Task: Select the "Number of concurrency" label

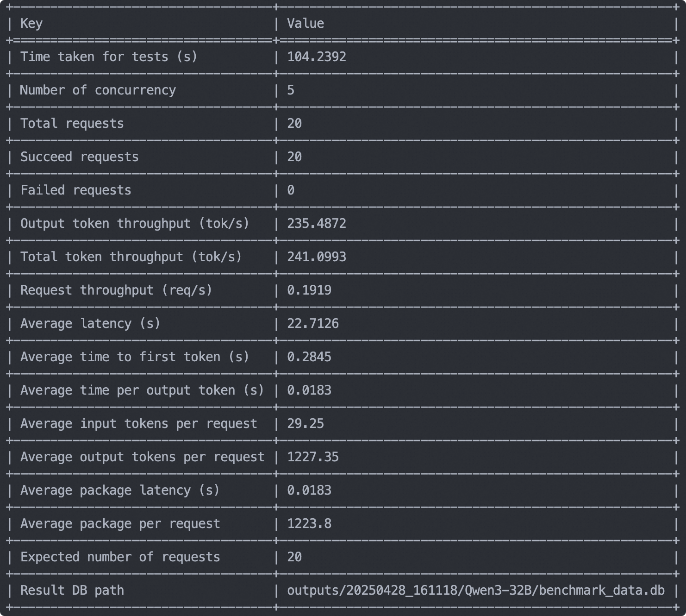Action: [98, 90]
